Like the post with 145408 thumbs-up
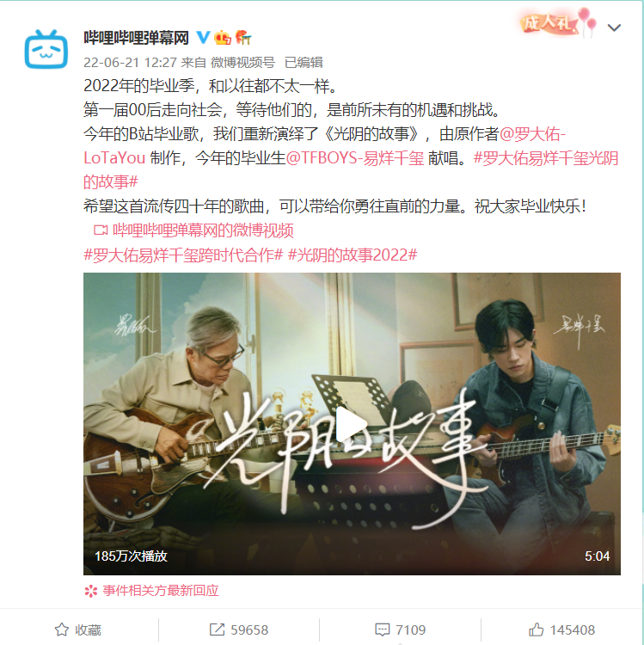The width and height of the screenshot is (644, 645). pos(561,630)
